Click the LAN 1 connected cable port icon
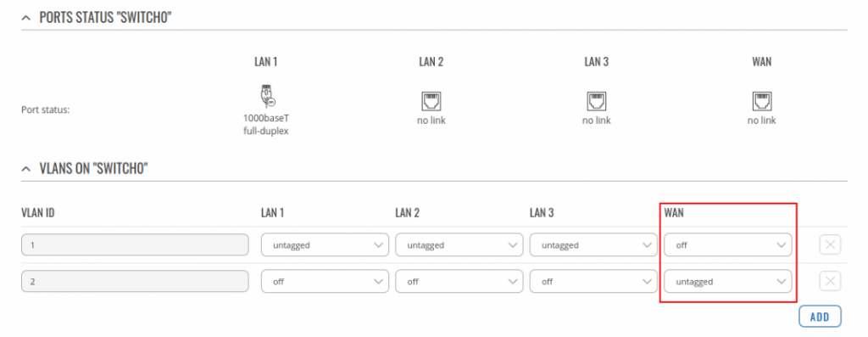The image size is (868, 337). tap(266, 97)
